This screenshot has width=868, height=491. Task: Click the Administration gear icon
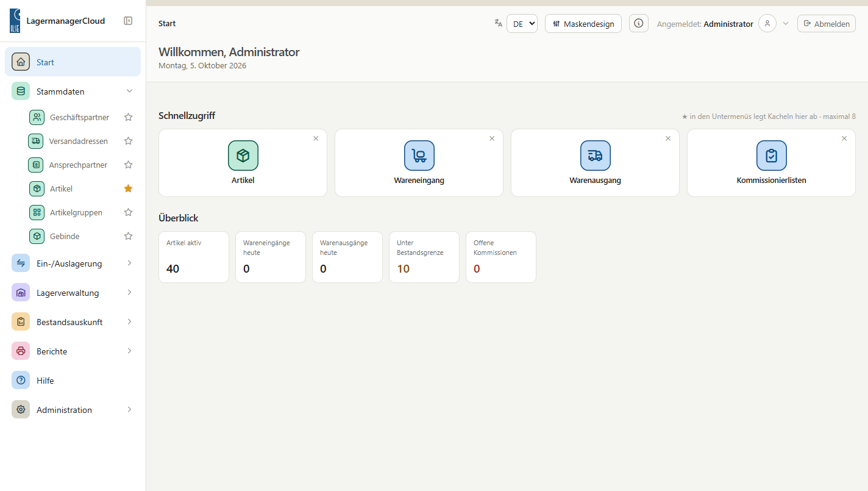pos(21,410)
